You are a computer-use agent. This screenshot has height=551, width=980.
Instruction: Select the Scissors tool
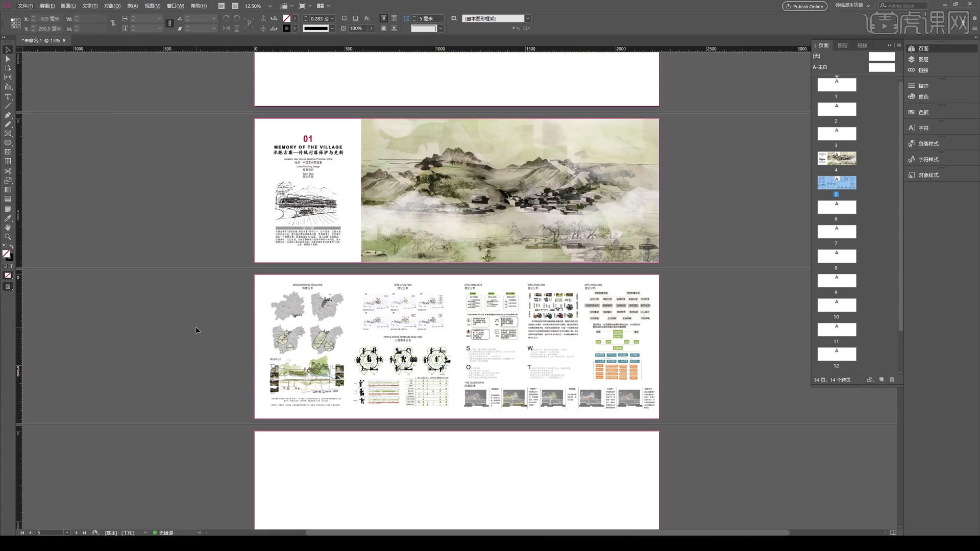point(8,171)
